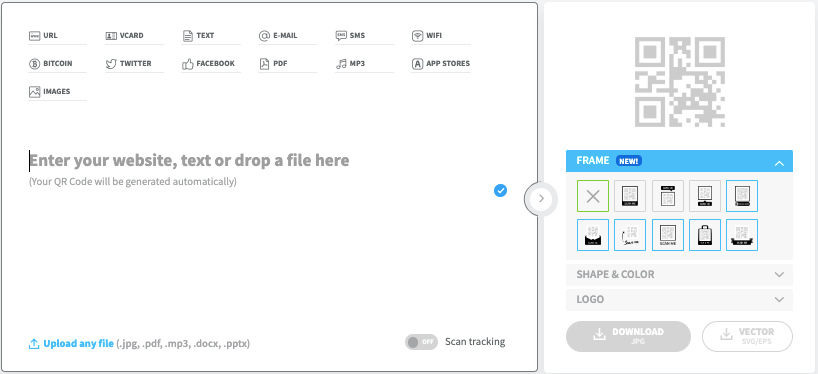The image size is (818, 374).
Task: Select the envelope-style frame
Action: click(593, 235)
